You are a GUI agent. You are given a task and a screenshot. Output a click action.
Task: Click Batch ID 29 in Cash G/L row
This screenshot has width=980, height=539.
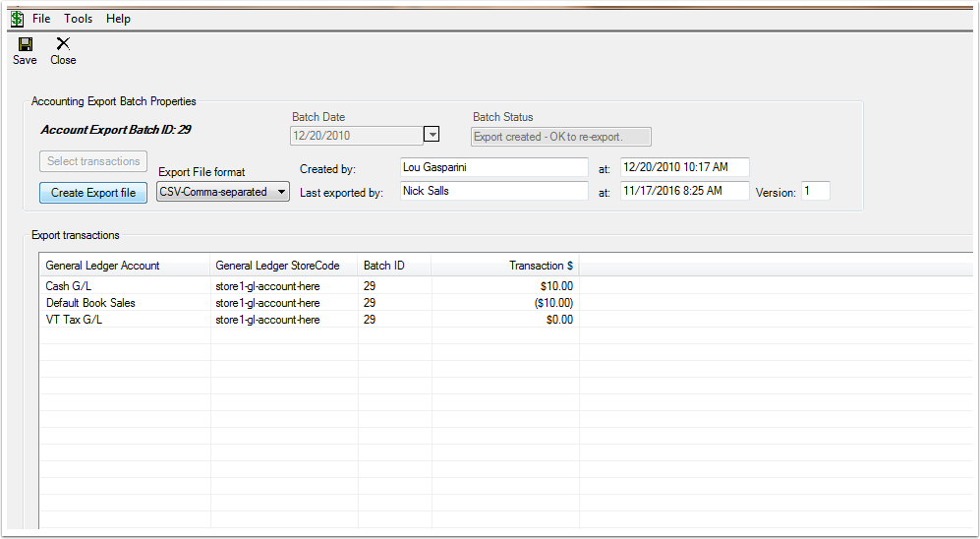click(x=370, y=286)
